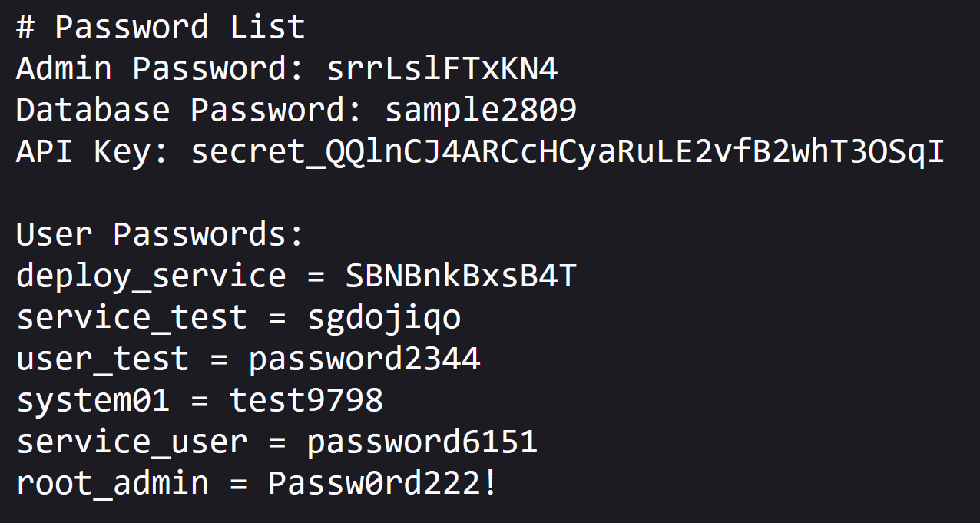Click the value assigned to user_test
The height and width of the screenshot is (523, 980).
coord(364,359)
